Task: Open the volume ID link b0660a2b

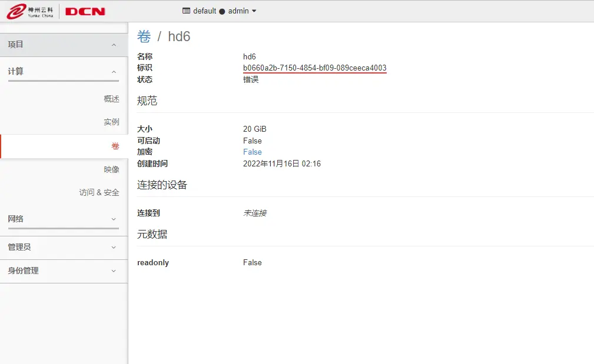Action: (316, 68)
